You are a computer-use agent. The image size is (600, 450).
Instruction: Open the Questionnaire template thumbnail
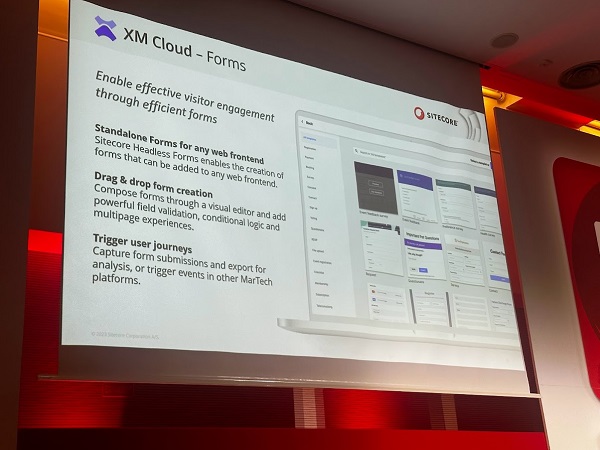[x=424, y=254]
